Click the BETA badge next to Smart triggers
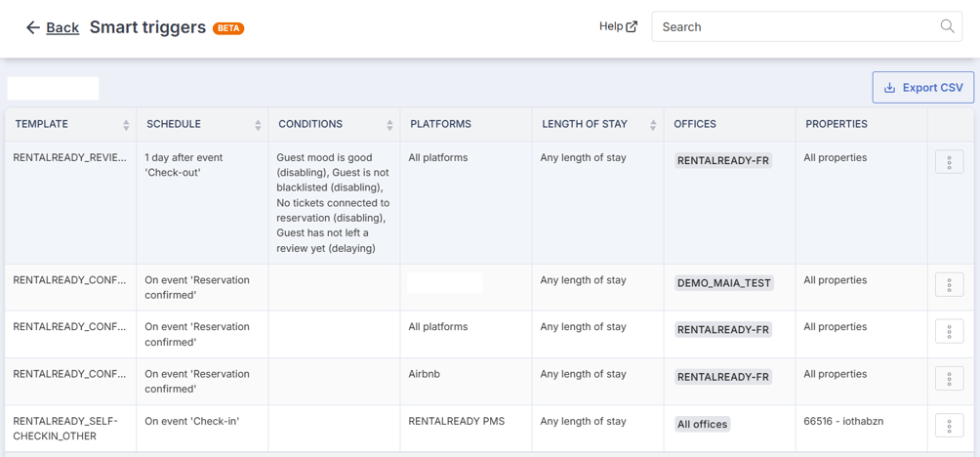Screen dimensions: 980x457 (x=228, y=28)
